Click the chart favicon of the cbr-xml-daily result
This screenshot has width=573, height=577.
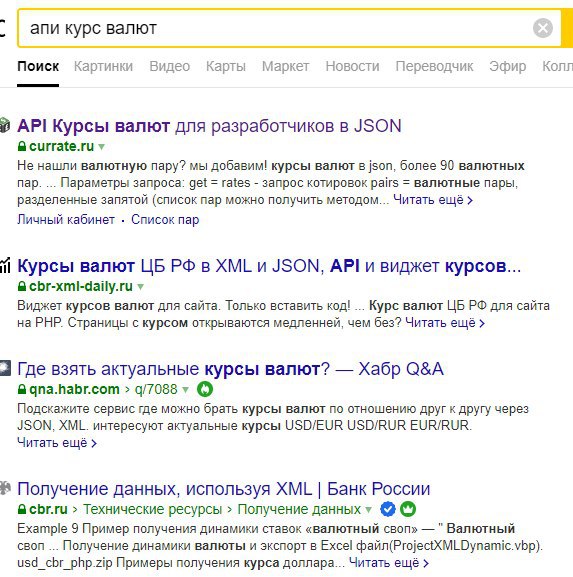5,265
